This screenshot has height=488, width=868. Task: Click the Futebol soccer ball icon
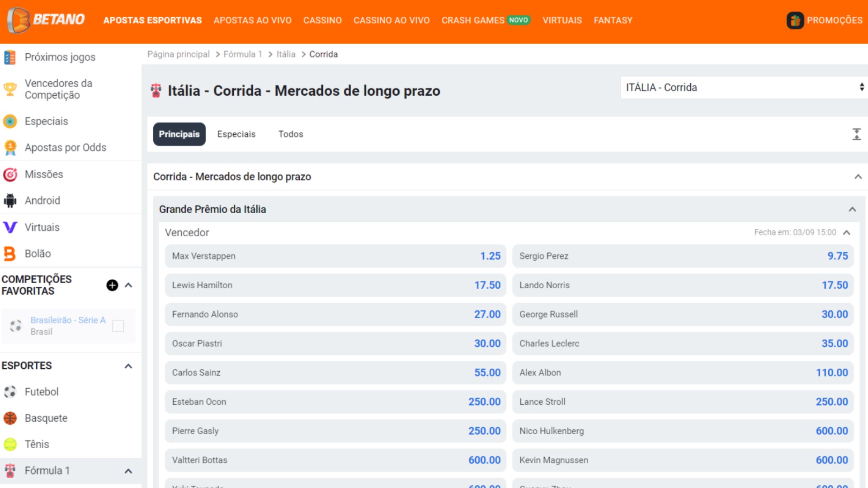coord(10,392)
